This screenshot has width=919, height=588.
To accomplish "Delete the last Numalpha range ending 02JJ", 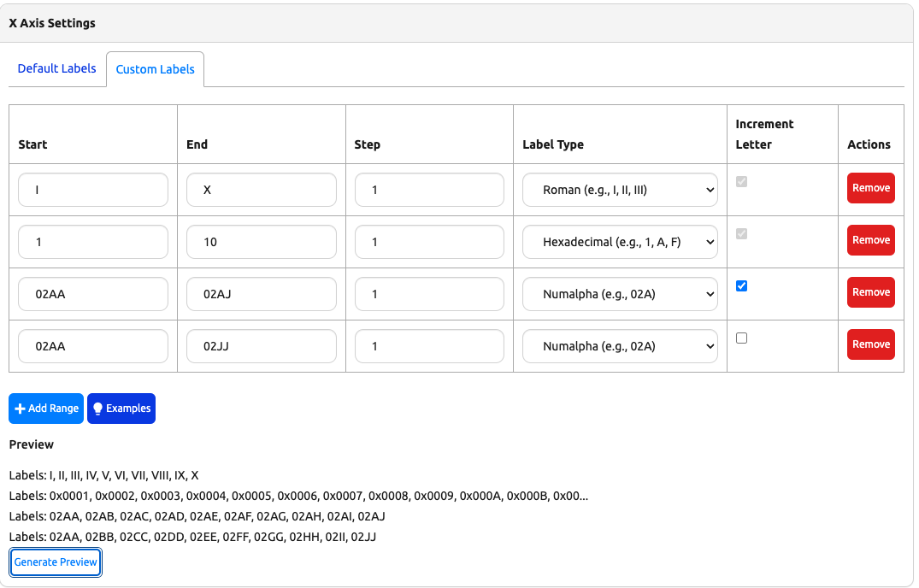I will [870, 344].
